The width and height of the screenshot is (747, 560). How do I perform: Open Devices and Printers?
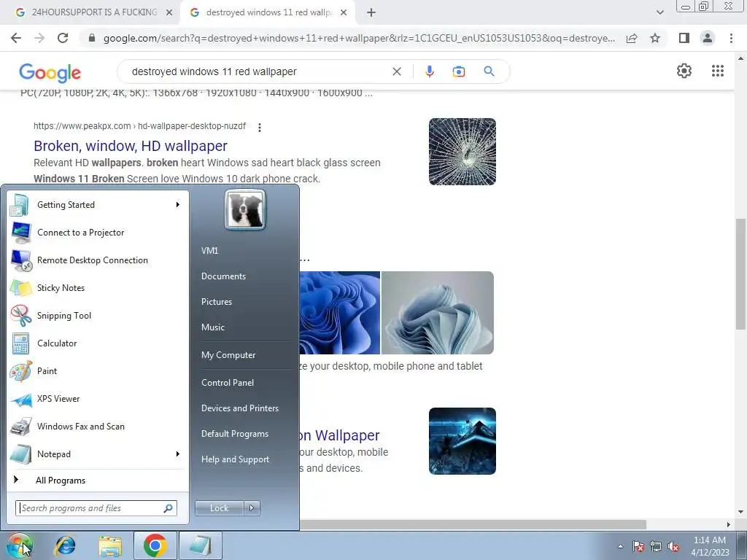tap(240, 408)
